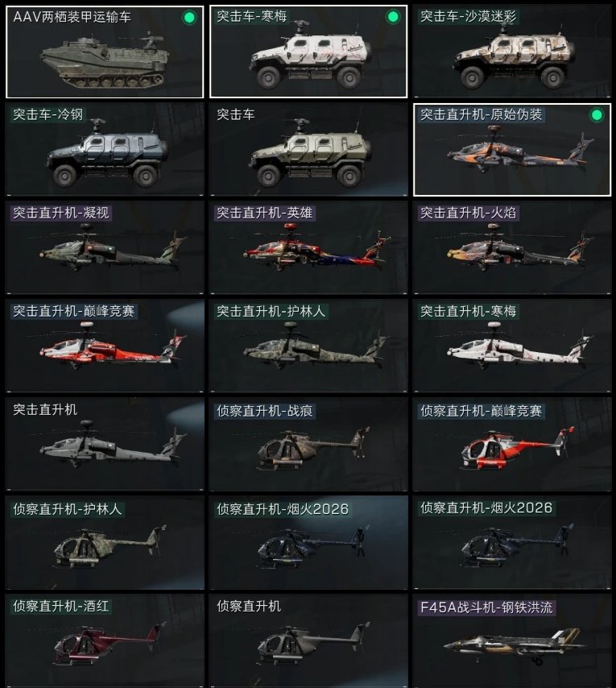Choose the 侦察直升机-护林人 skin

pos(105,543)
